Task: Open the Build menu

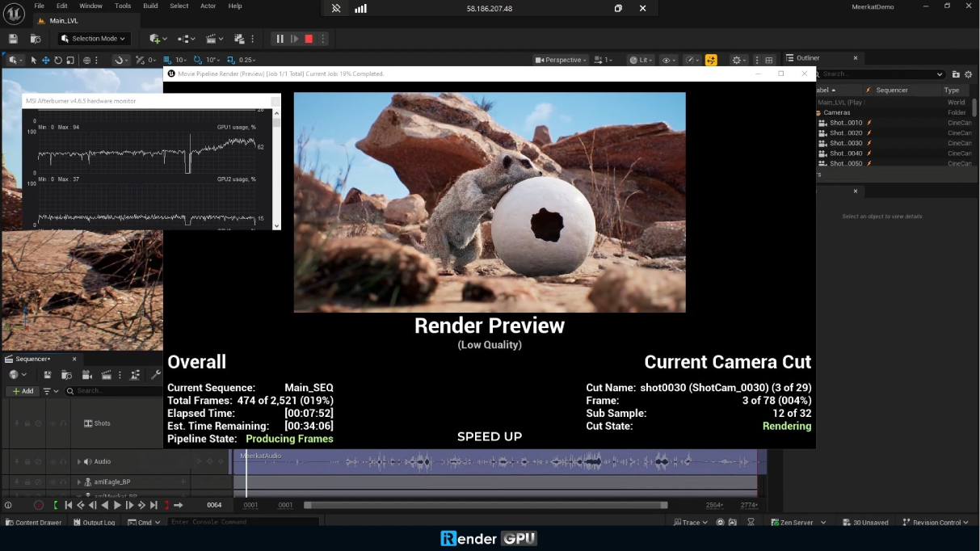Action: (150, 6)
